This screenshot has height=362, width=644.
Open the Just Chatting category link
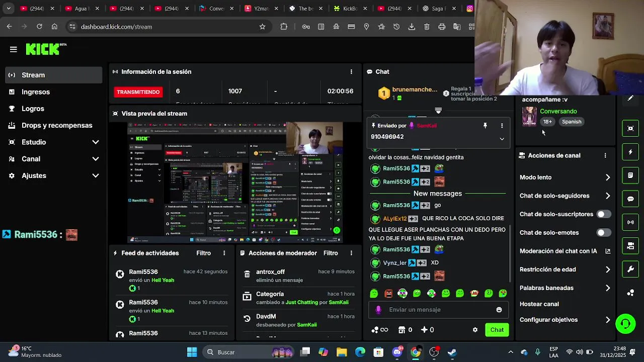coord(302,302)
